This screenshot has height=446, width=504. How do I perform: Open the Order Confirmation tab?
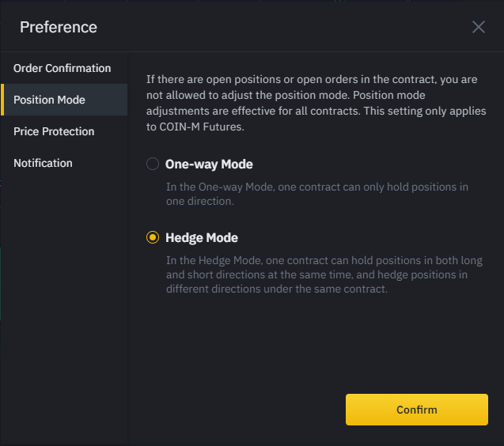pos(63,68)
